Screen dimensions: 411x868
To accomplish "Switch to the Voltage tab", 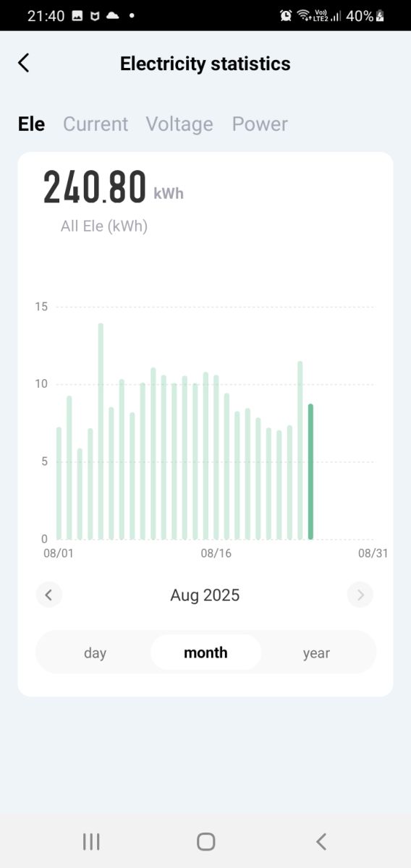I will [x=179, y=124].
